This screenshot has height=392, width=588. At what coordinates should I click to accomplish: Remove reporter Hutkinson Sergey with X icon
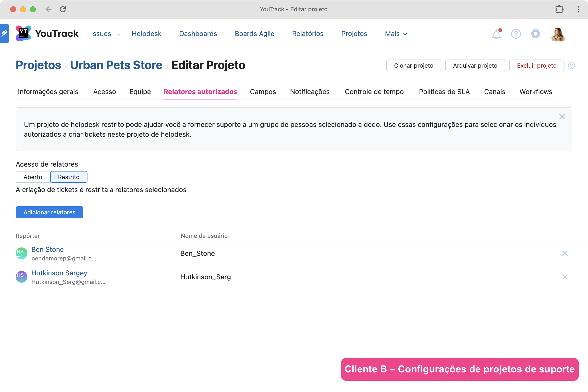(x=565, y=277)
